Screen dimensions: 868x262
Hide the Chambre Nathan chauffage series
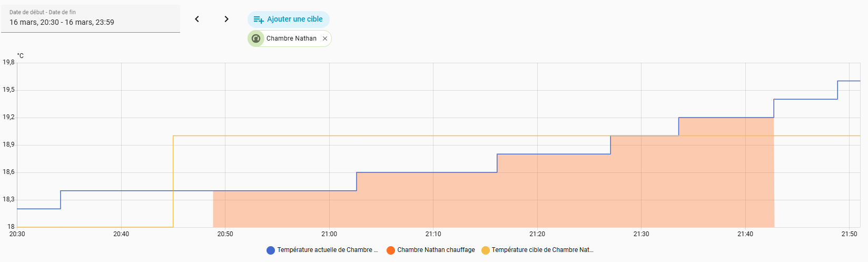coord(436,250)
